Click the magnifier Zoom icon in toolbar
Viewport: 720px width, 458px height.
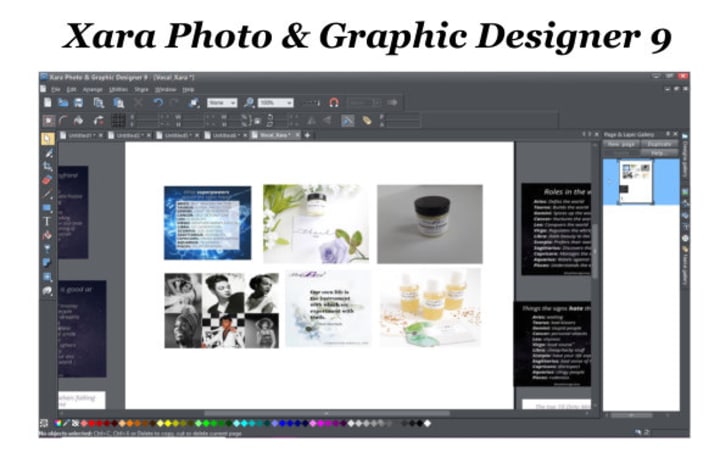pyautogui.click(x=249, y=102)
